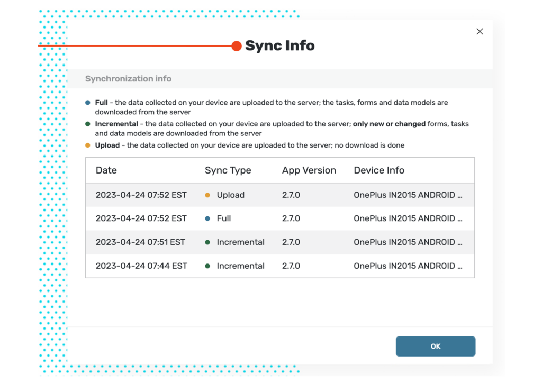Click the App Version column header
This screenshot has width=542, height=392.
click(309, 170)
